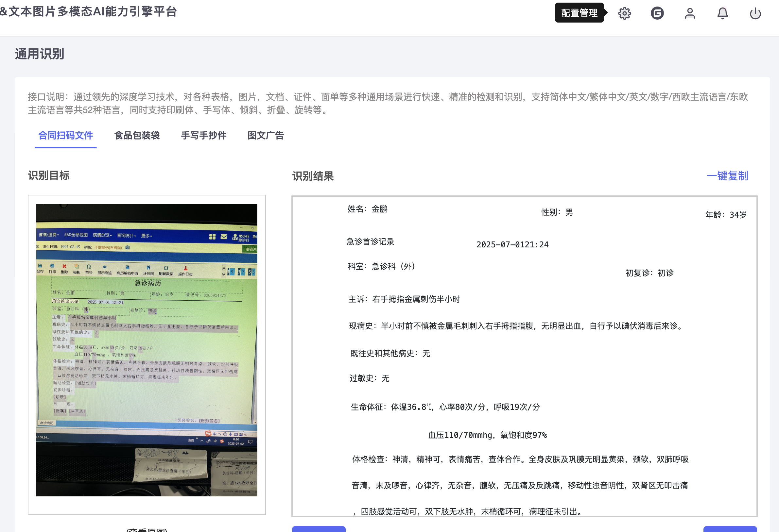The width and height of the screenshot is (779, 532).
Task: Open the user profile icon
Action: click(x=690, y=13)
